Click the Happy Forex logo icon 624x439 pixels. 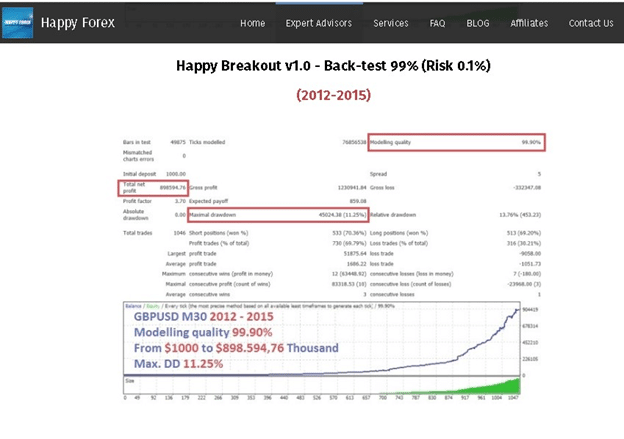pos(18,23)
